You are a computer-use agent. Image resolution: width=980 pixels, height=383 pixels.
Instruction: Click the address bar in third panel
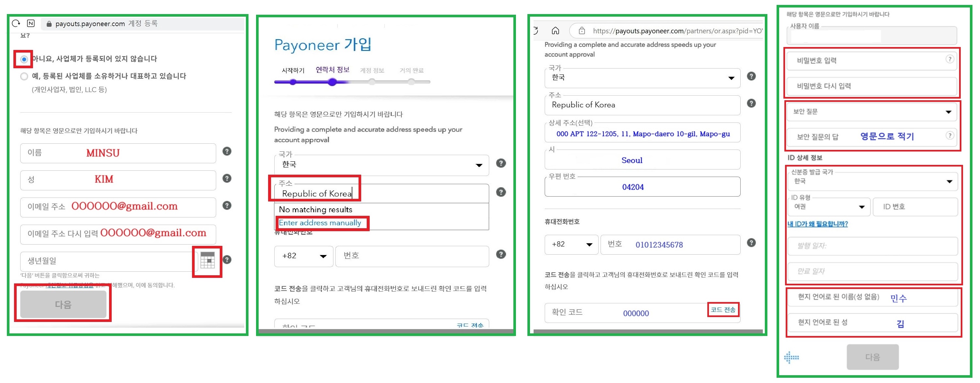pyautogui.click(x=667, y=31)
